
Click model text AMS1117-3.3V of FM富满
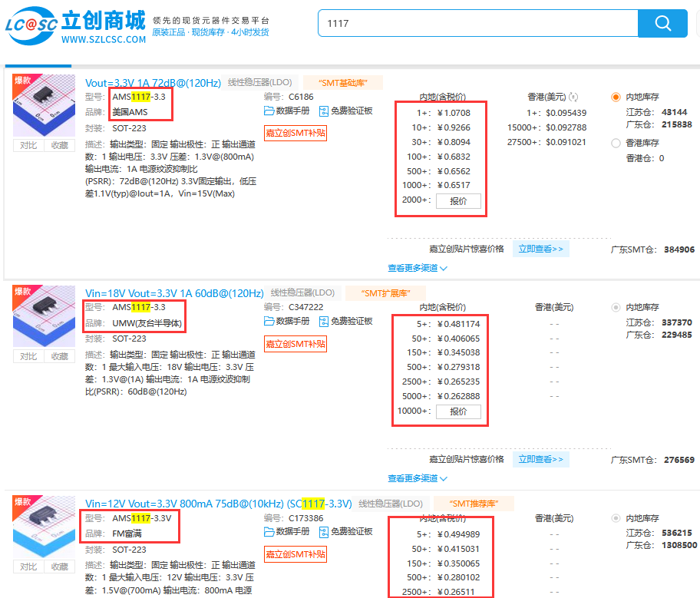tap(142, 518)
